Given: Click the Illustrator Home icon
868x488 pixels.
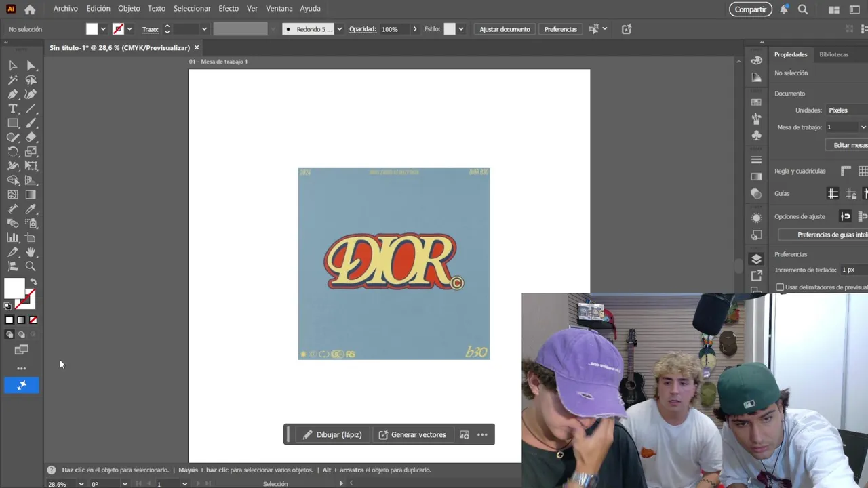Looking at the screenshot, I should pyautogui.click(x=30, y=9).
